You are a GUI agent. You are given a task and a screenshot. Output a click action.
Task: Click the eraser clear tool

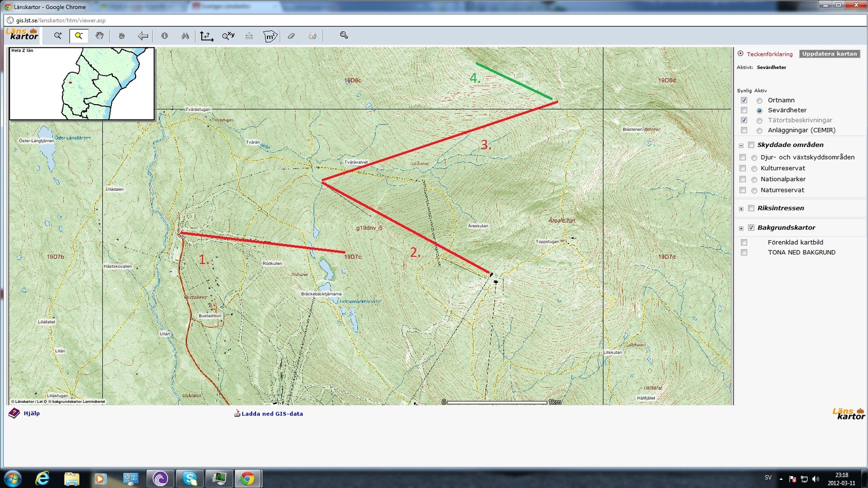click(291, 36)
